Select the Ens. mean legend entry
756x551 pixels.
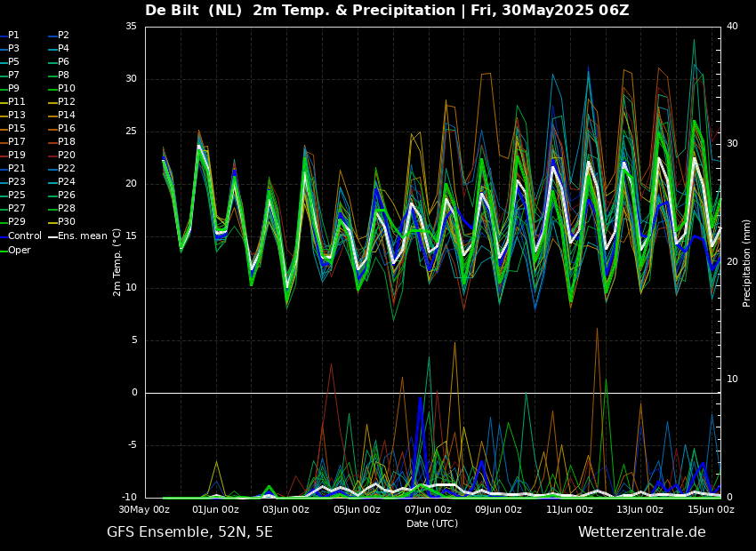pos(82,236)
